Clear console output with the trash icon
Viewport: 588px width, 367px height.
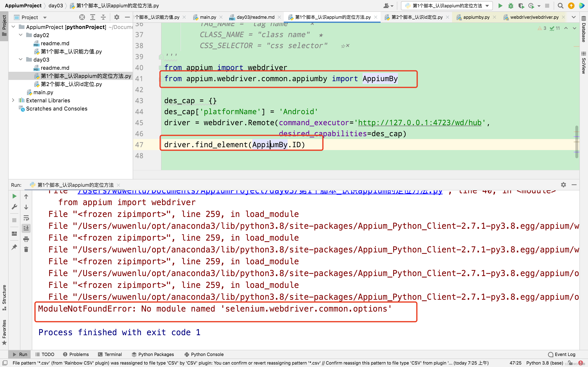pos(26,249)
